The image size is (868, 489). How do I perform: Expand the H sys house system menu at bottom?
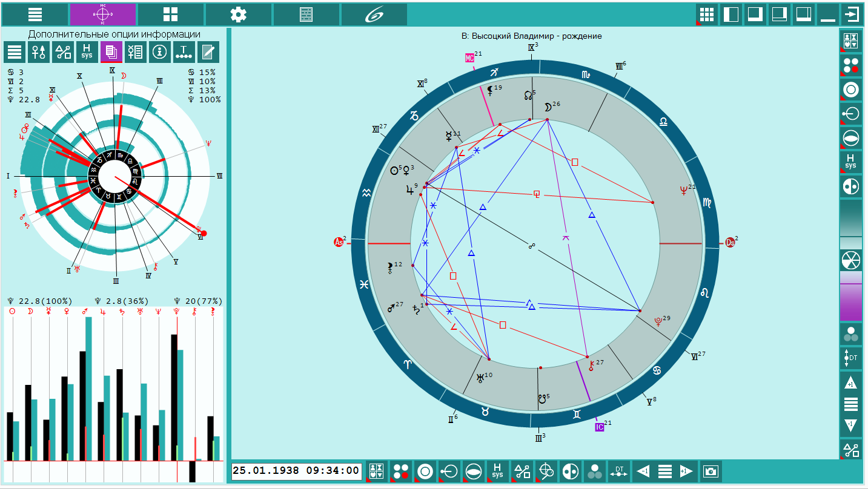point(497,471)
